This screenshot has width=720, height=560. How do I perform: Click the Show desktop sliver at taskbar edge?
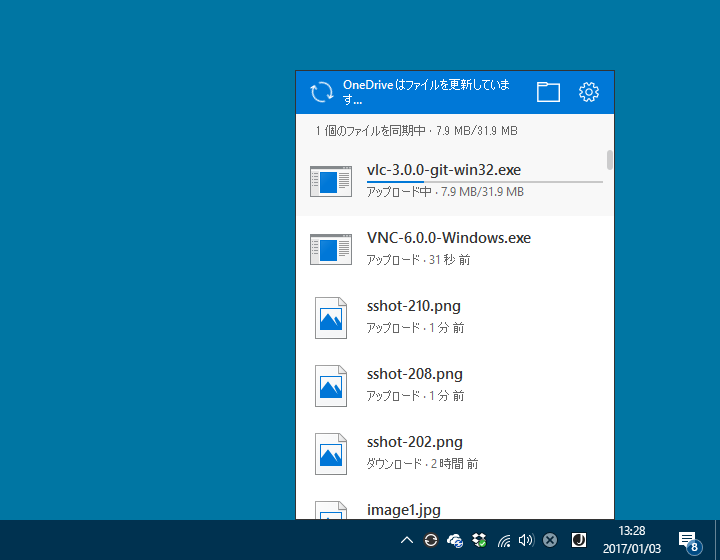717,540
